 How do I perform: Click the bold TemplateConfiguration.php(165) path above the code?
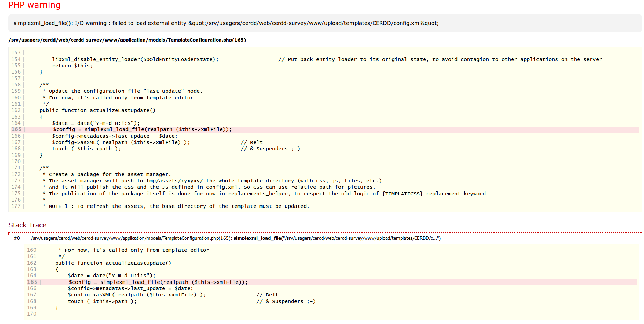[x=127, y=40]
